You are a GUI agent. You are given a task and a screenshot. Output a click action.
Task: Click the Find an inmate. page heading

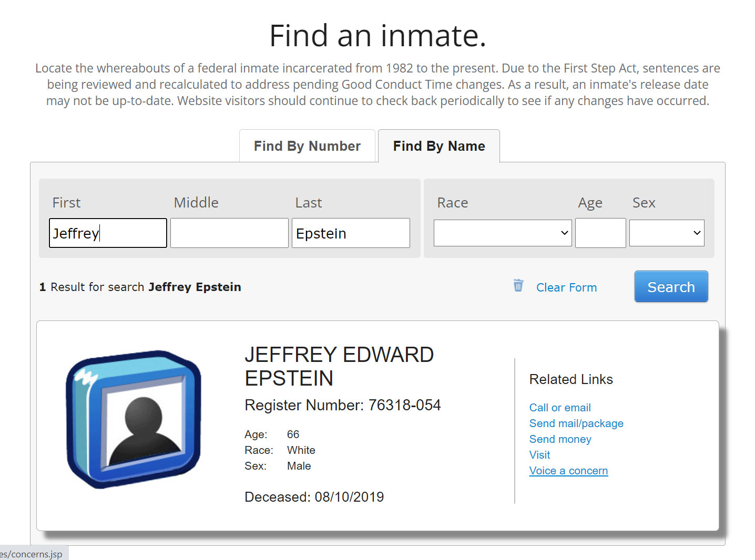coord(378,36)
